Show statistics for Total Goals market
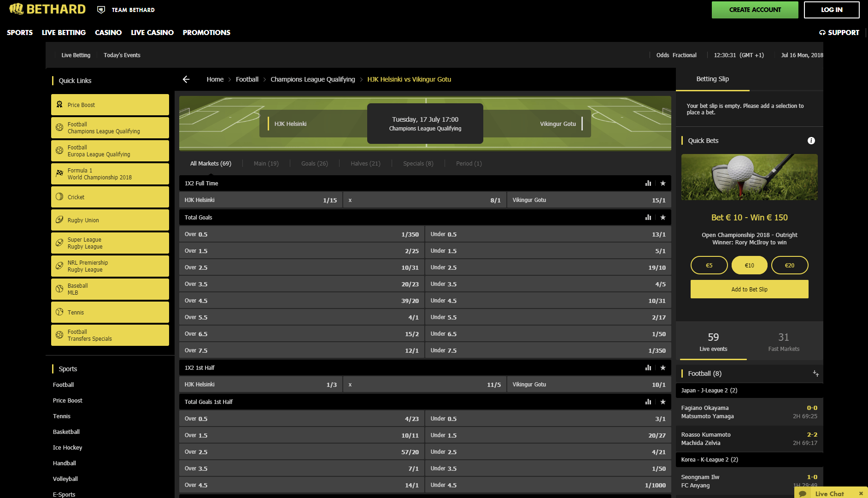 click(648, 218)
